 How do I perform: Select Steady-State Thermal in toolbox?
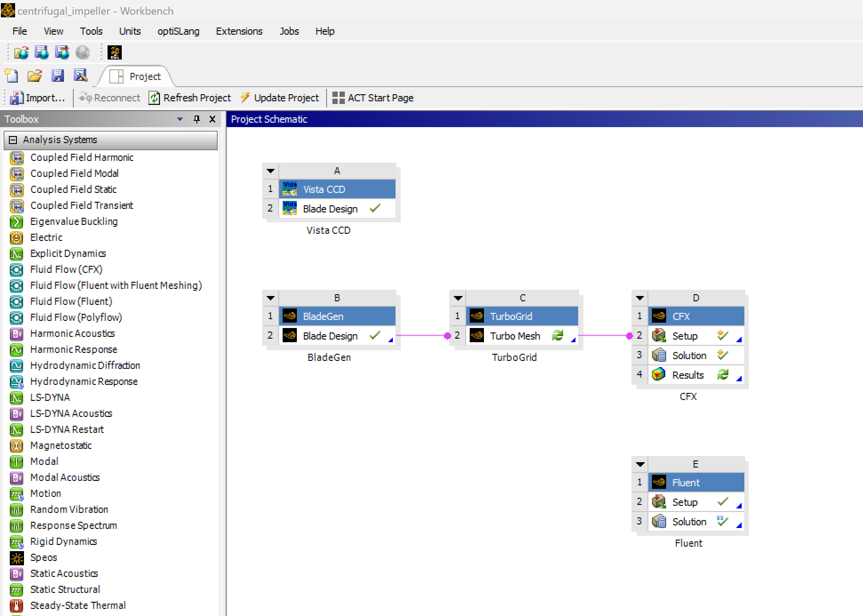click(78, 605)
